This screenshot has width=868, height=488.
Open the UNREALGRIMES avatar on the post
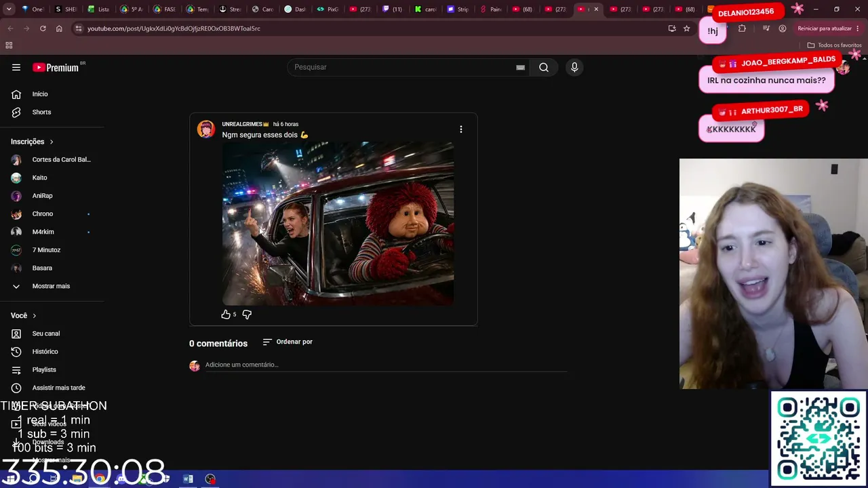coord(206,129)
